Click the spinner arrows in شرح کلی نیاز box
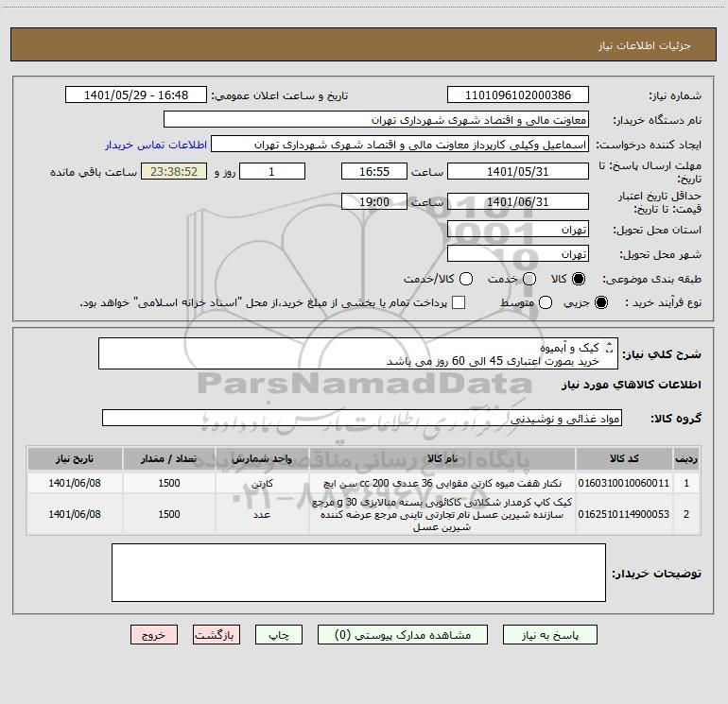The width and height of the screenshot is (728, 704). pos(609,347)
